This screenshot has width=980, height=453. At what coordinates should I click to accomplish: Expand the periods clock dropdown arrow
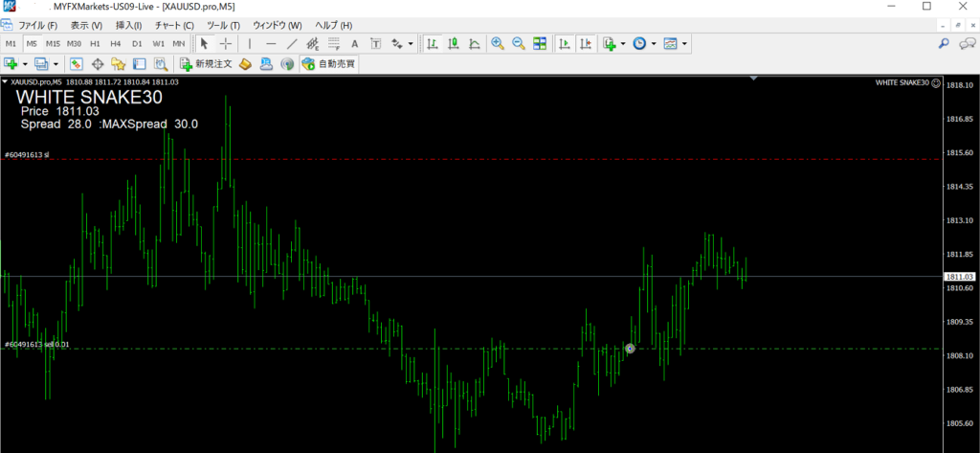(654, 44)
